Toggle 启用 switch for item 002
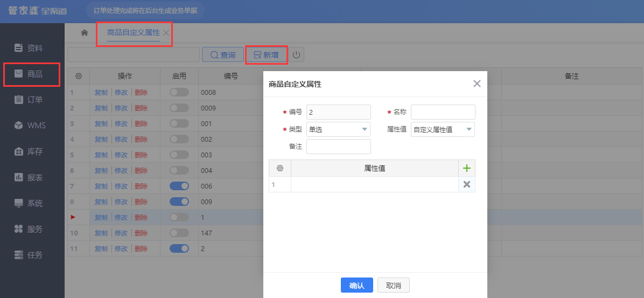 coord(179,140)
